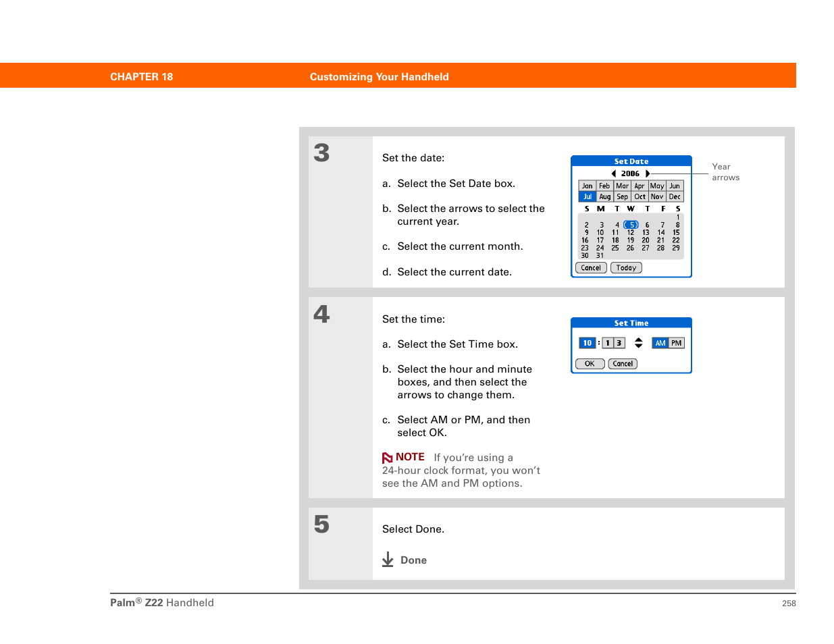Click the 'CHAPTER 18' header text

tap(142, 77)
